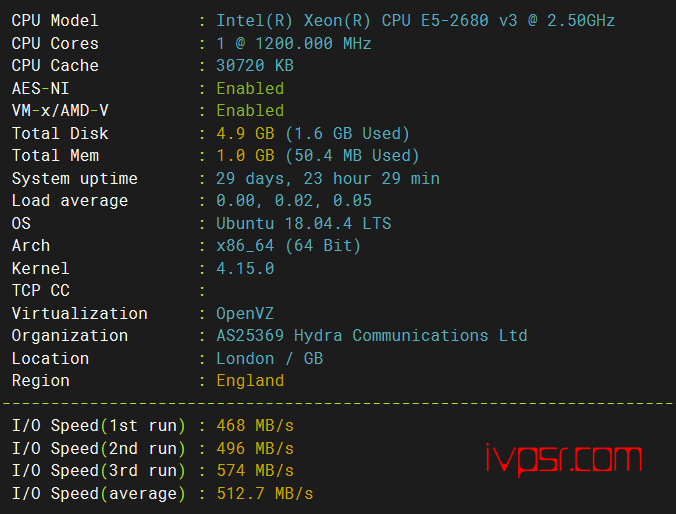Select the CPU Cores value line
This screenshot has width=676, height=514.
click(x=294, y=44)
